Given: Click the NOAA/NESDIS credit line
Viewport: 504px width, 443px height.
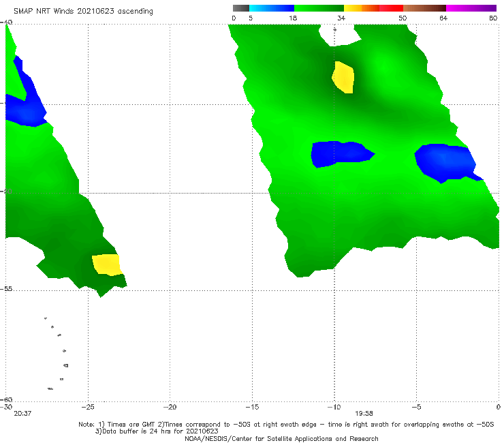Looking at the screenshot, I should pyautogui.click(x=281, y=438).
